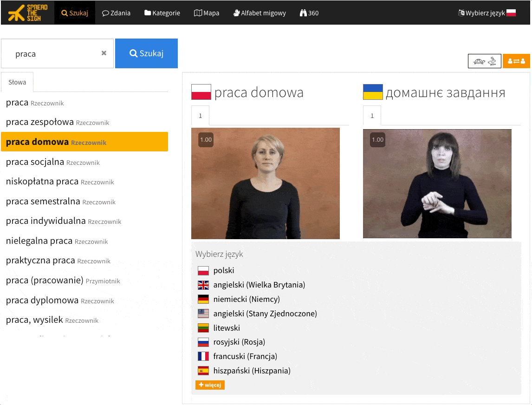Open the Mapa menu item
This screenshot has width=532, height=405.
[x=206, y=13]
